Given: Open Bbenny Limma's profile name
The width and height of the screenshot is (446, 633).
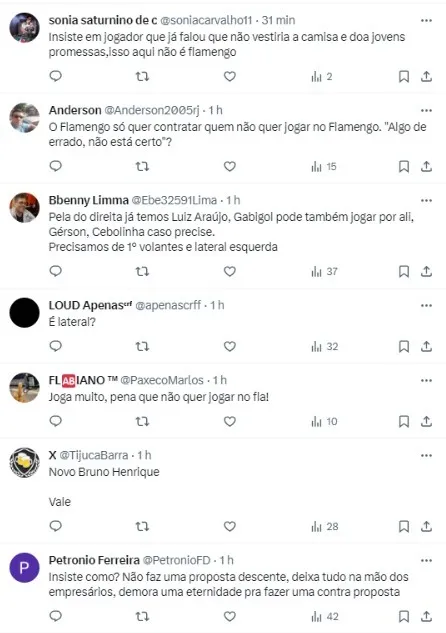Looking at the screenshot, I should (x=89, y=200).
